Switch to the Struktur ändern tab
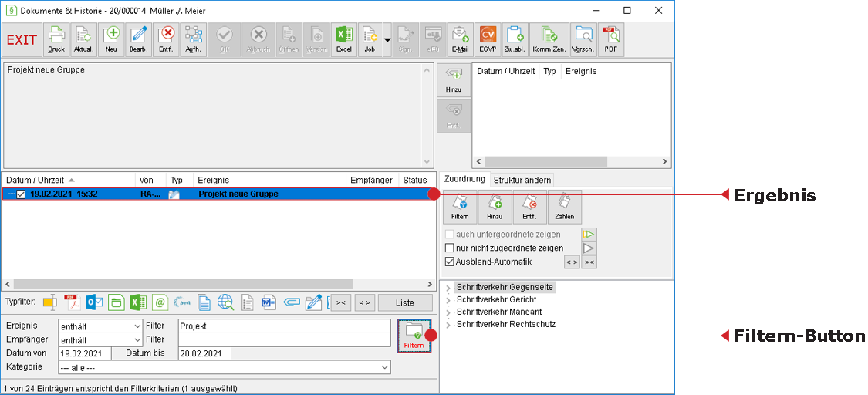The image size is (868, 395). pos(522,180)
